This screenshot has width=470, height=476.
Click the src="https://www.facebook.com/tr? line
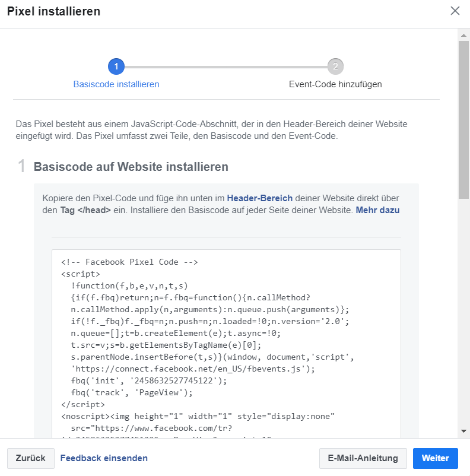(151, 429)
